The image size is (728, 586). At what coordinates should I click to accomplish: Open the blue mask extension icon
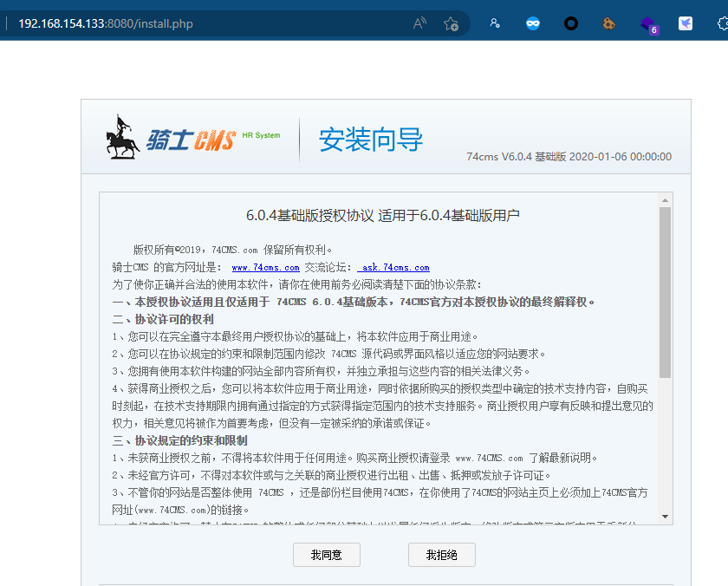[533, 23]
